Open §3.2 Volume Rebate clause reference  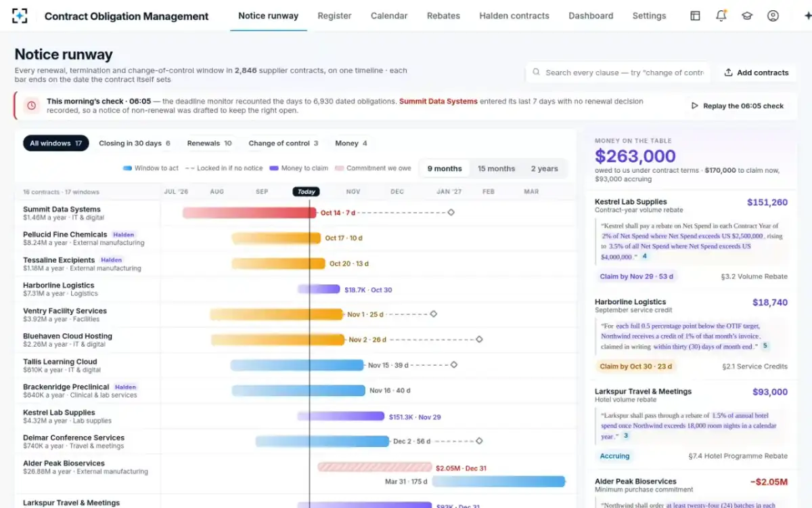(754, 276)
